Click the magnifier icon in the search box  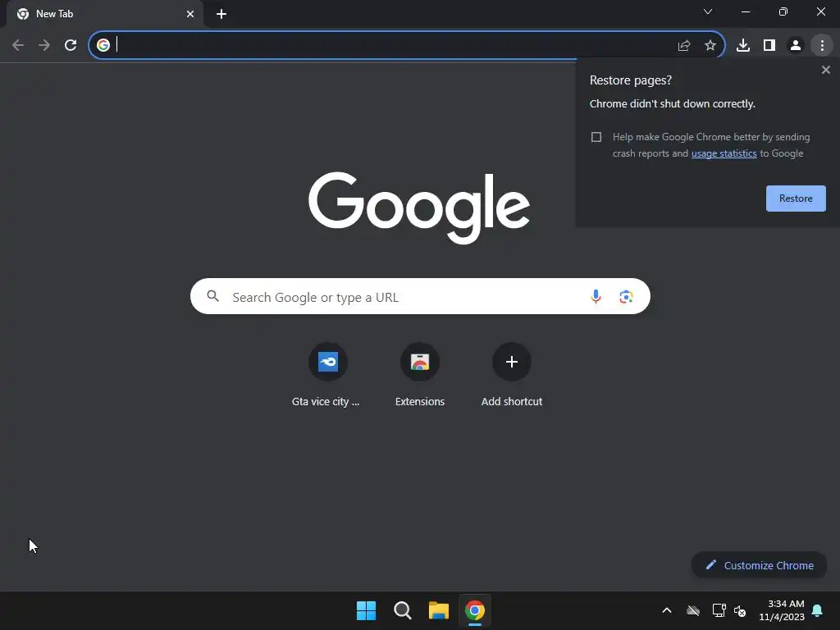(212, 295)
